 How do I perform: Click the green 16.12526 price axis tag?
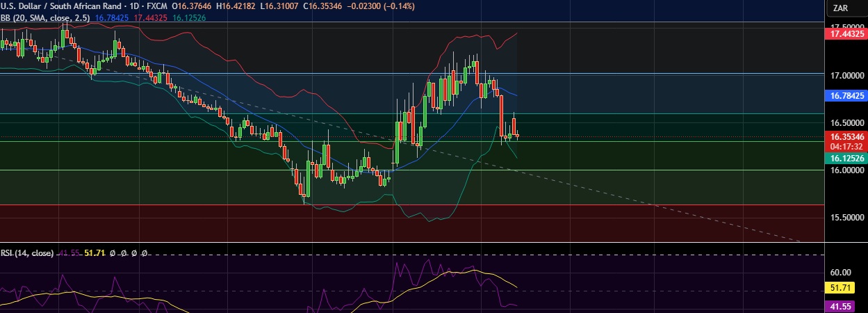pyautogui.click(x=845, y=159)
